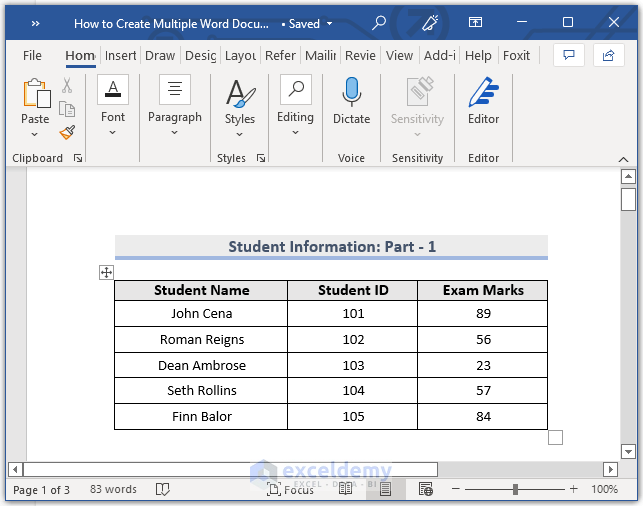
Task: Open the File tab
Action: [x=32, y=56]
